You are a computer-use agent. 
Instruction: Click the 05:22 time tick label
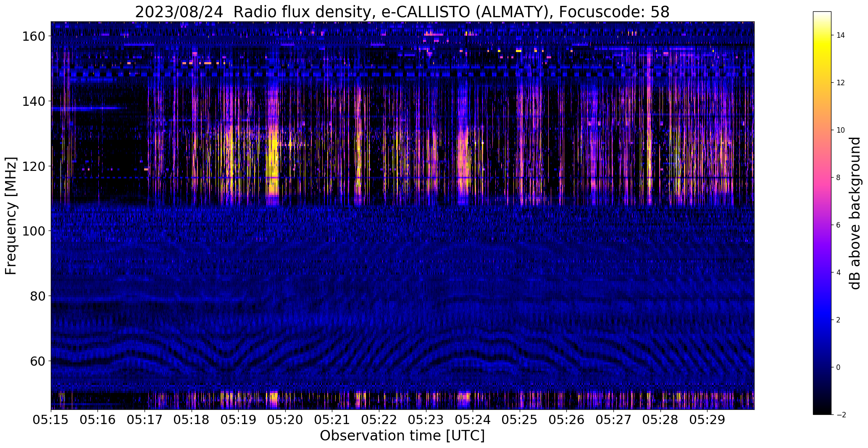pos(379,419)
